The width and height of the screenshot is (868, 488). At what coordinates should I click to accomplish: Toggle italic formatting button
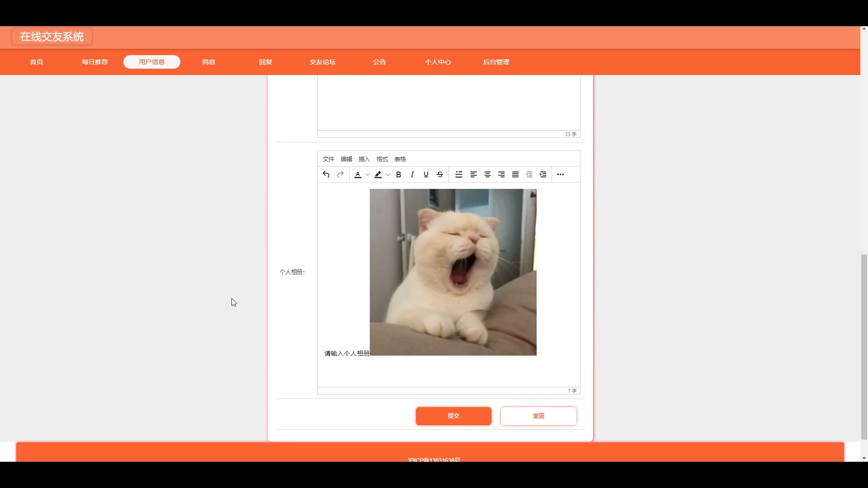click(x=412, y=174)
